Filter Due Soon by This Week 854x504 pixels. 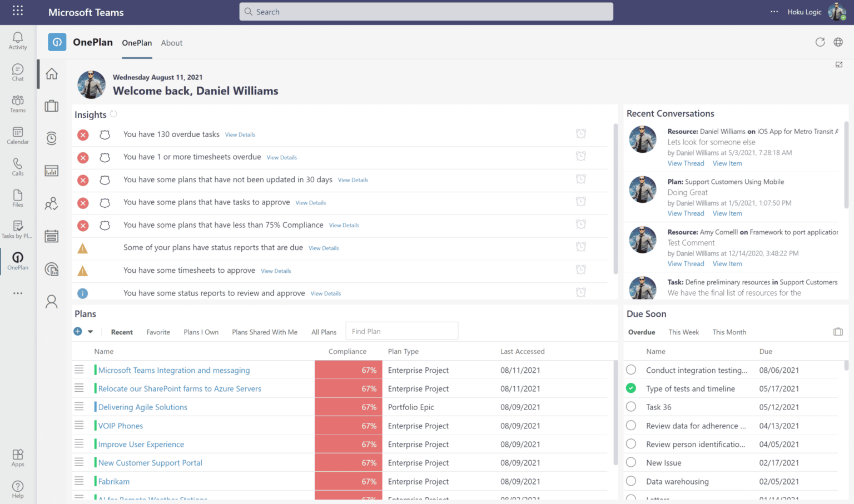tap(684, 332)
